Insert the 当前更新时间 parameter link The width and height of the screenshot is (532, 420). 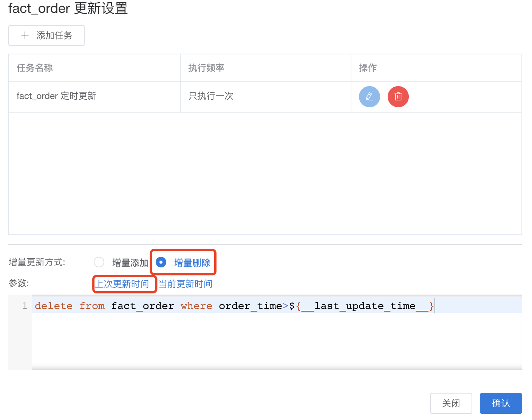tap(186, 284)
